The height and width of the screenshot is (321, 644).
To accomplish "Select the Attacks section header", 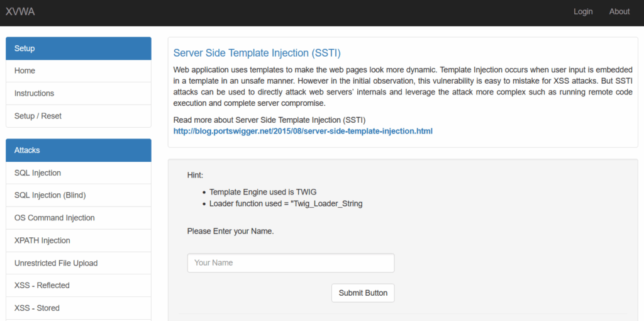I will click(78, 150).
